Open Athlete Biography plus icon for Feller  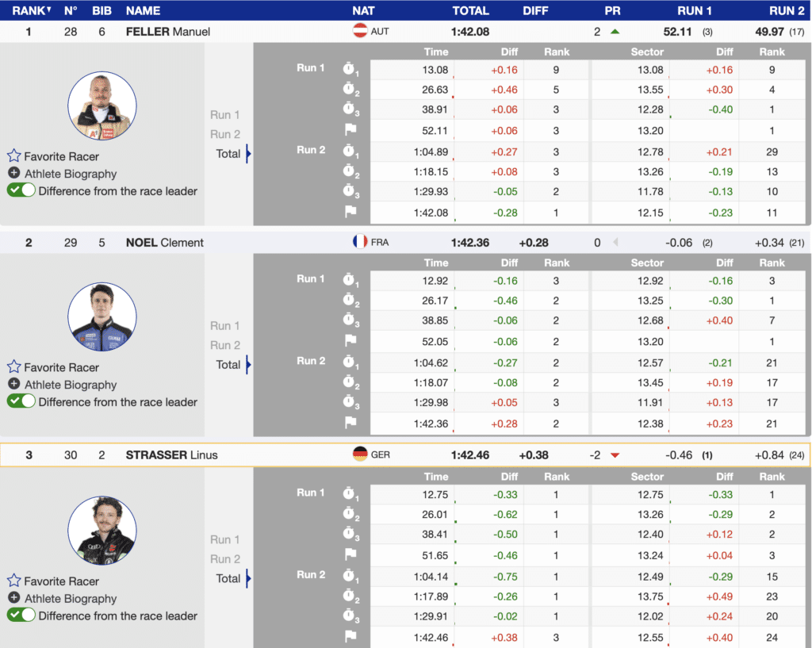click(x=14, y=174)
